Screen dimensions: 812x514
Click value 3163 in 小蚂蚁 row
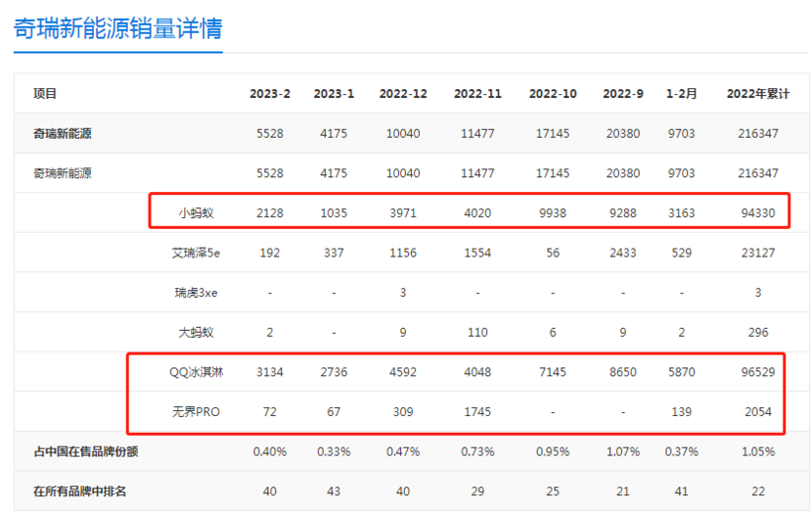[x=682, y=213]
